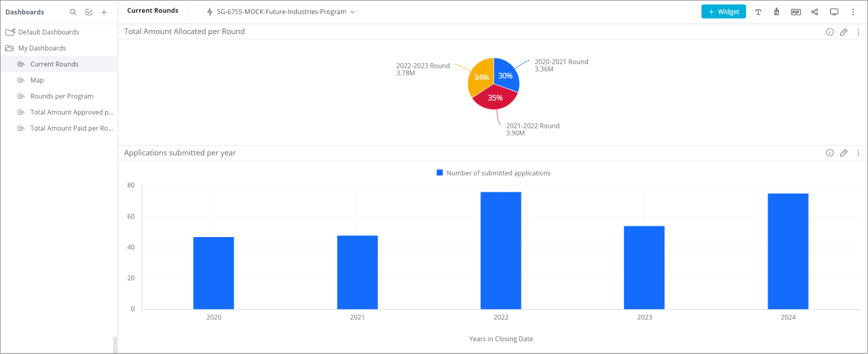This screenshot has height=354, width=868.
Task: Toggle Number of submitted applications legend series
Action: point(493,173)
